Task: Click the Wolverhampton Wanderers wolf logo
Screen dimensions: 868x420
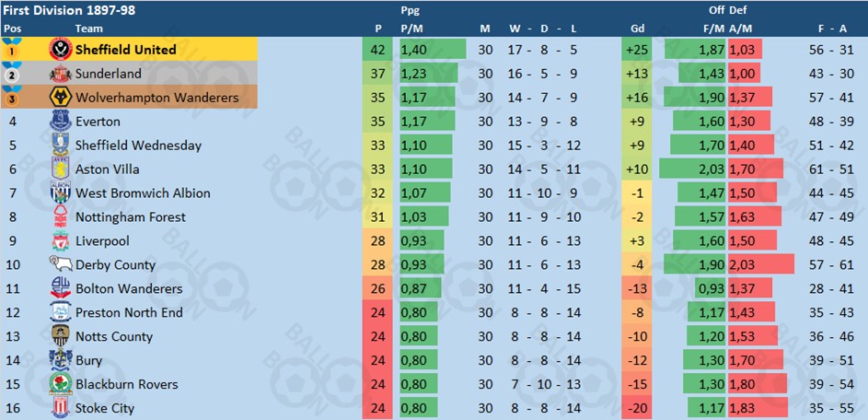Action: coord(61,98)
